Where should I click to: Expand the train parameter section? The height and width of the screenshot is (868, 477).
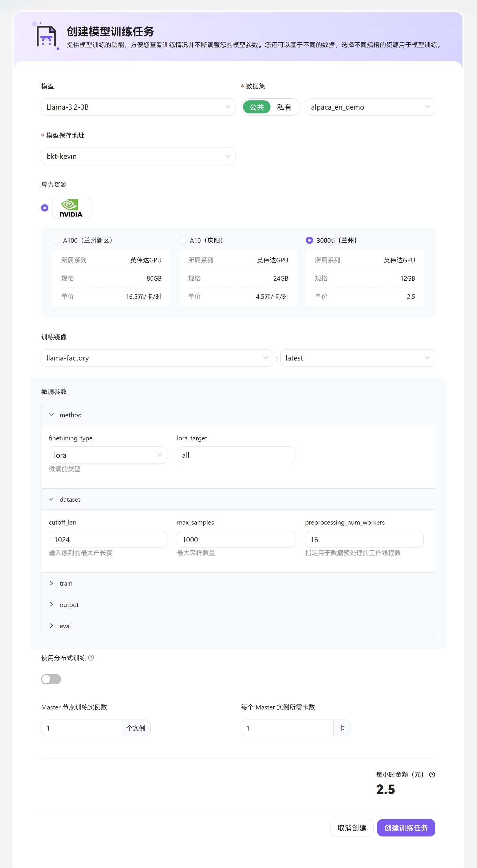pyautogui.click(x=238, y=583)
